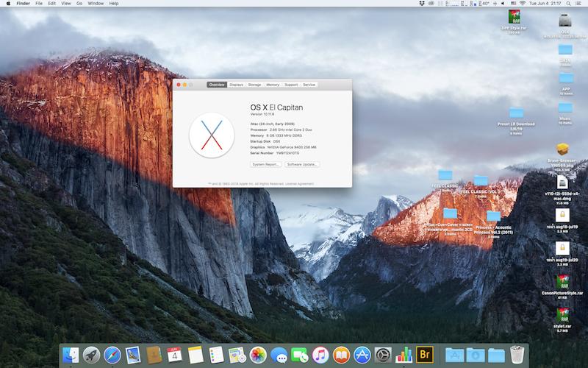Screen dimensions: 588x368
Task: Open the Window menu
Action: click(96, 4)
